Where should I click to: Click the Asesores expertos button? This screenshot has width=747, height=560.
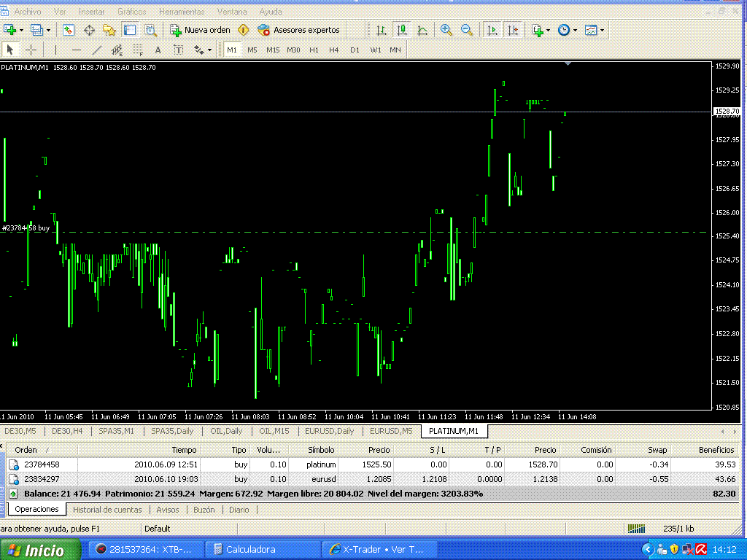point(299,30)
